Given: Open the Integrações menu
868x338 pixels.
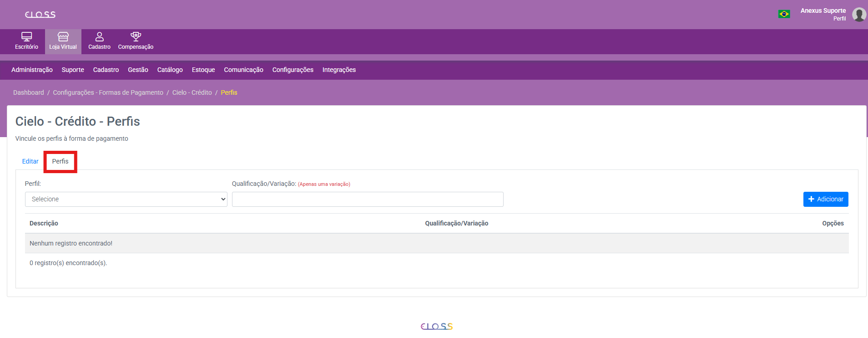Looking at the screenshot, I should 339,70.
